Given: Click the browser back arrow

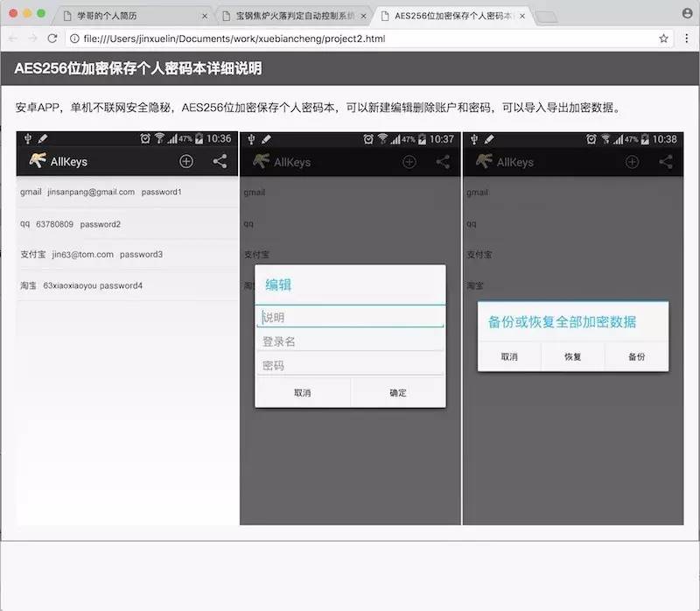Looking at the screenshot, I should click(x=12, y=39).
